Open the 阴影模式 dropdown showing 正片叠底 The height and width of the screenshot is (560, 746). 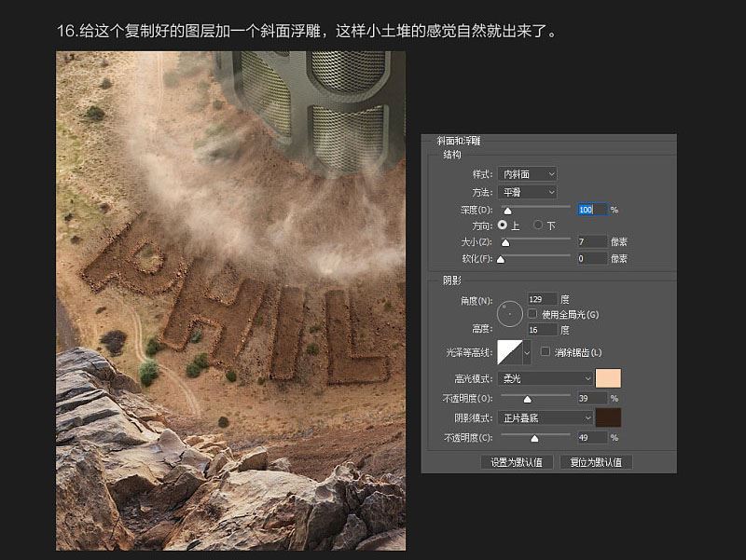543,417
